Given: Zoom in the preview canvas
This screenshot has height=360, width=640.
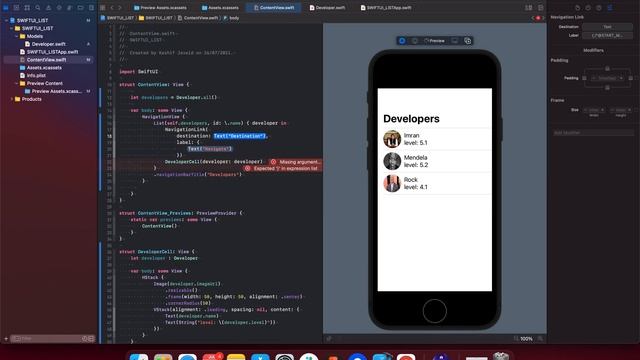Looking at the screenshot, I should coord(540,338).
